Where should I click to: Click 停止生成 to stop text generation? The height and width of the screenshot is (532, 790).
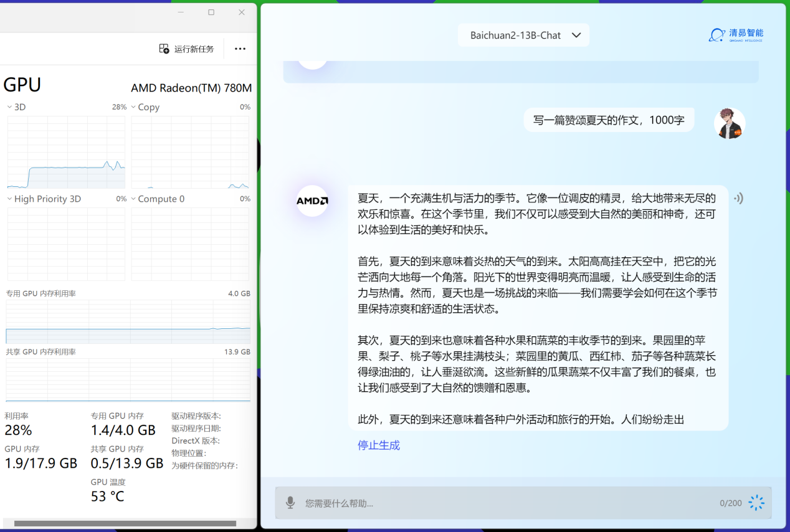tap(378, 445)
